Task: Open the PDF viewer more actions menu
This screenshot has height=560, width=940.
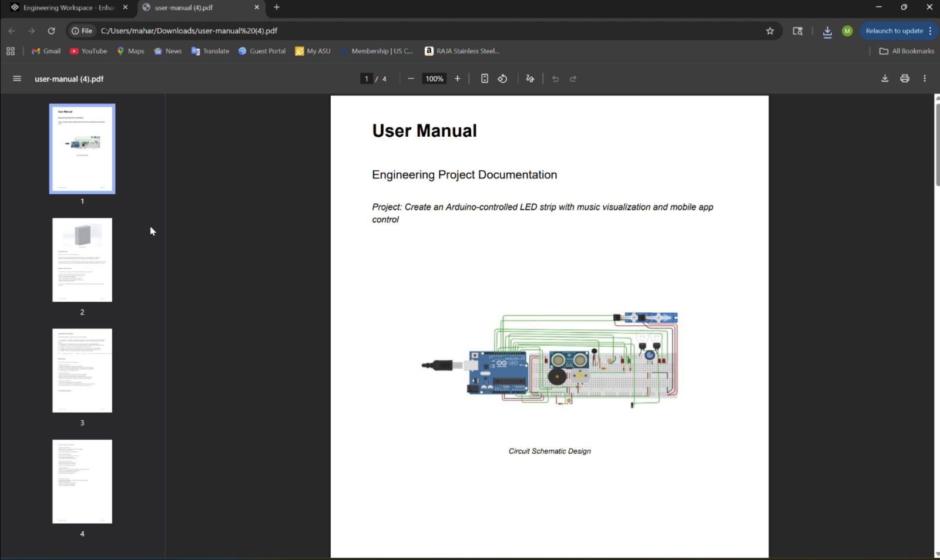Action: tap(925, 79)
